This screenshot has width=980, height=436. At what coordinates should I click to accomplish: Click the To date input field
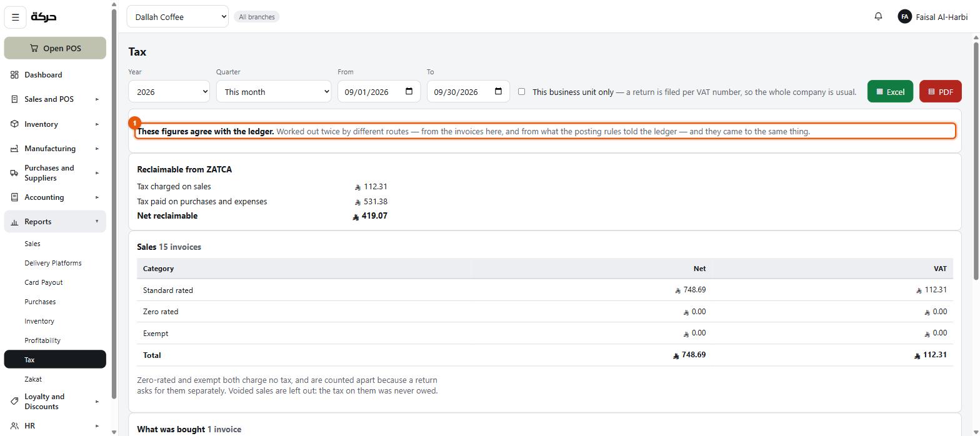(x=468, y=92)
